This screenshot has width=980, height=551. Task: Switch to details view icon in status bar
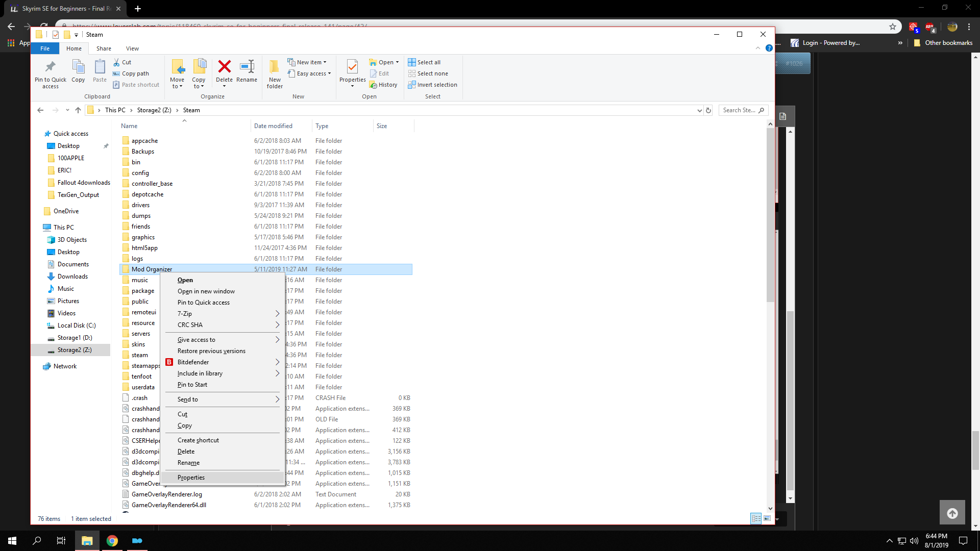756,518
